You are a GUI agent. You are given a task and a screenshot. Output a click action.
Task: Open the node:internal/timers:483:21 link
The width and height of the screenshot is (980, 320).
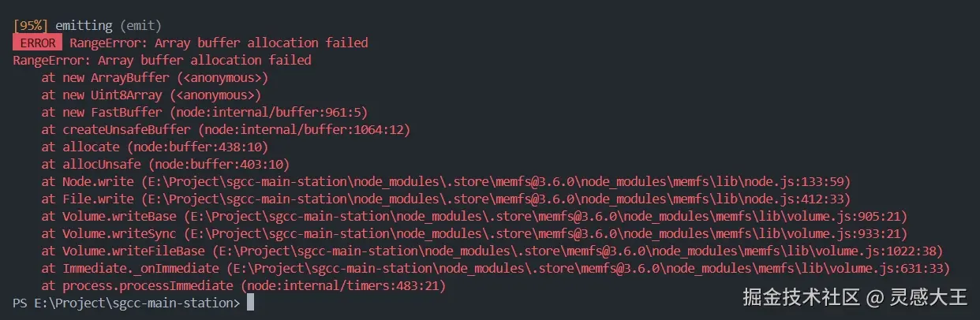tap(342, 285)
